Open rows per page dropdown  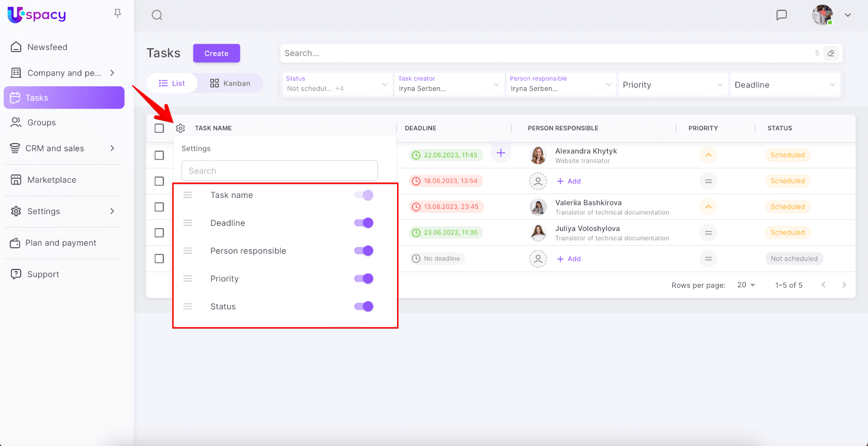(746, 285)
